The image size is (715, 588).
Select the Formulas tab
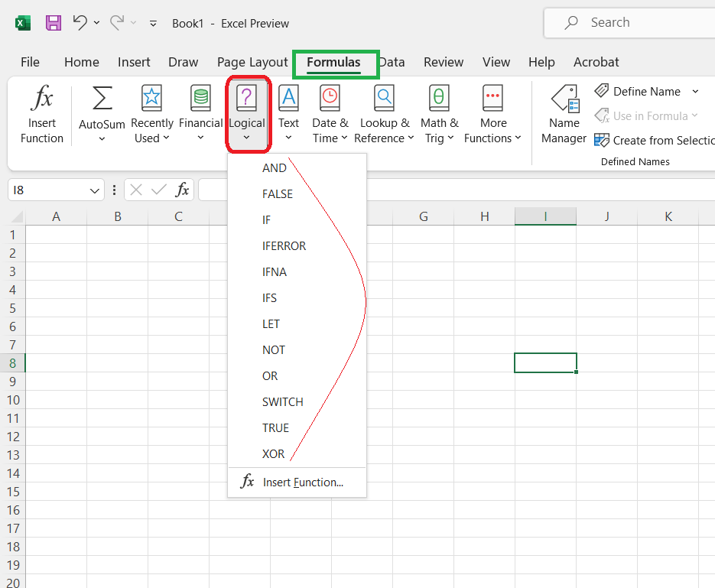point(333,62)
